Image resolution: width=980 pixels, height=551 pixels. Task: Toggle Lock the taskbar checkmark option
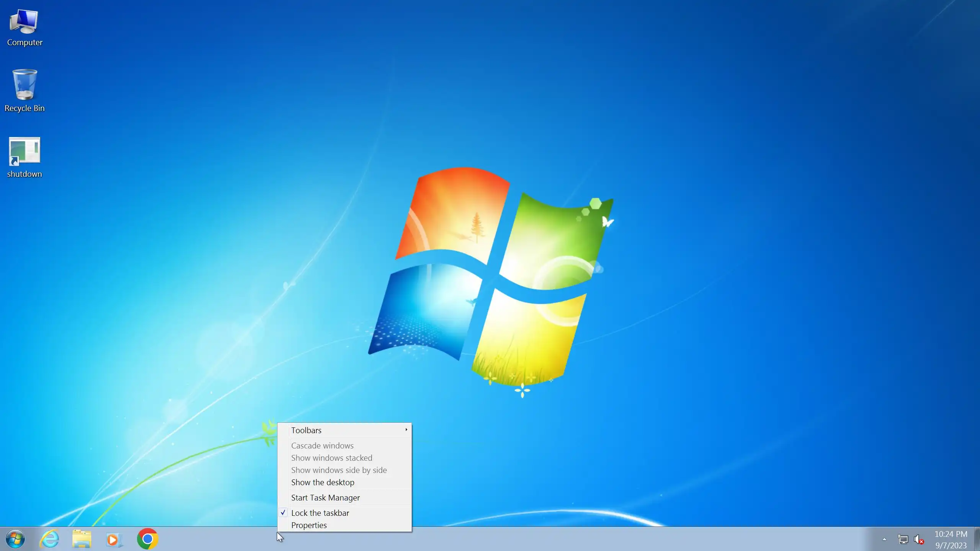[x=320, y=513]
